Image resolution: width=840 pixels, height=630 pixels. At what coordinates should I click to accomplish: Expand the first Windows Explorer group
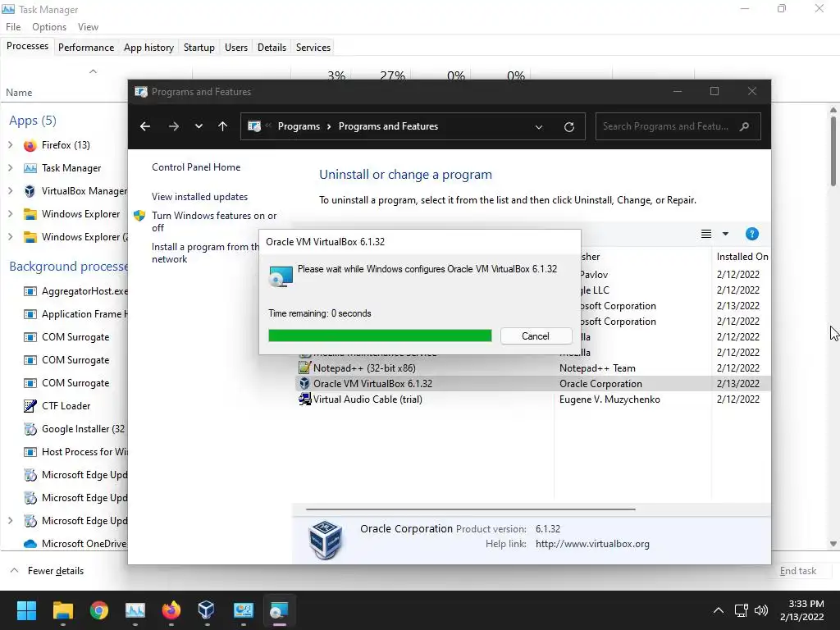pos(10,214)
